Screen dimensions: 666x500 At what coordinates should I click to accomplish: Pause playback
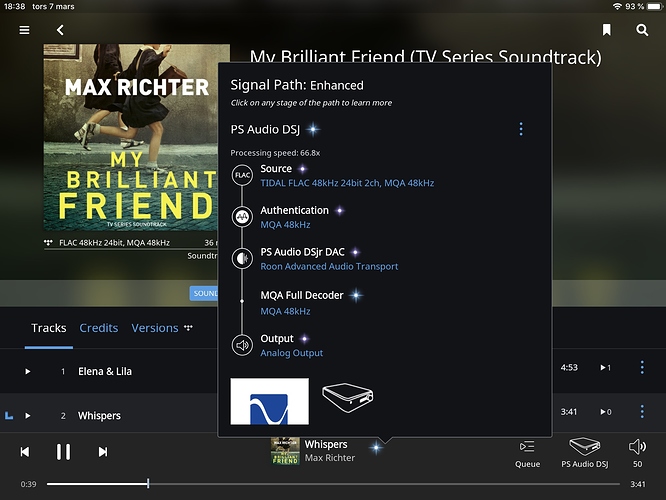(63, 452)
